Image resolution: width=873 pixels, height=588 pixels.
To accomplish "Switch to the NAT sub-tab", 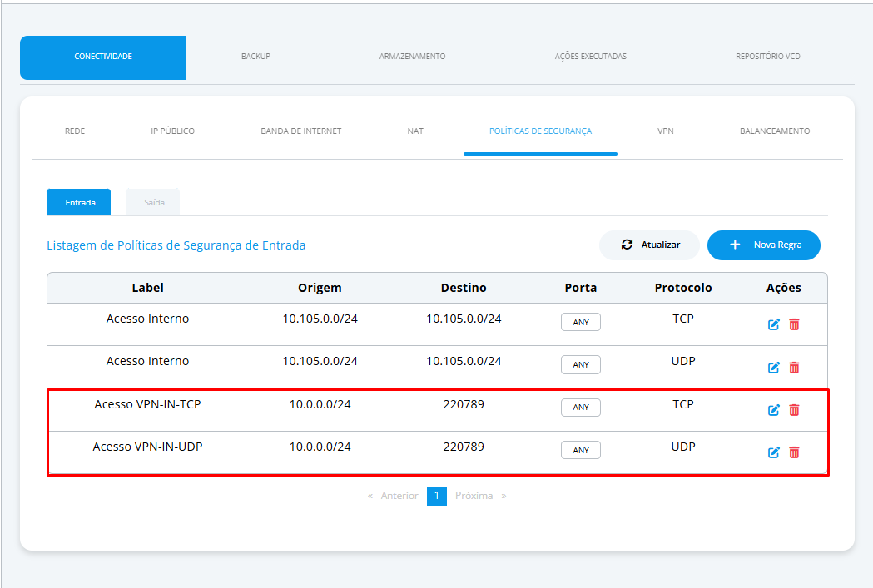I will click(415, 131).
